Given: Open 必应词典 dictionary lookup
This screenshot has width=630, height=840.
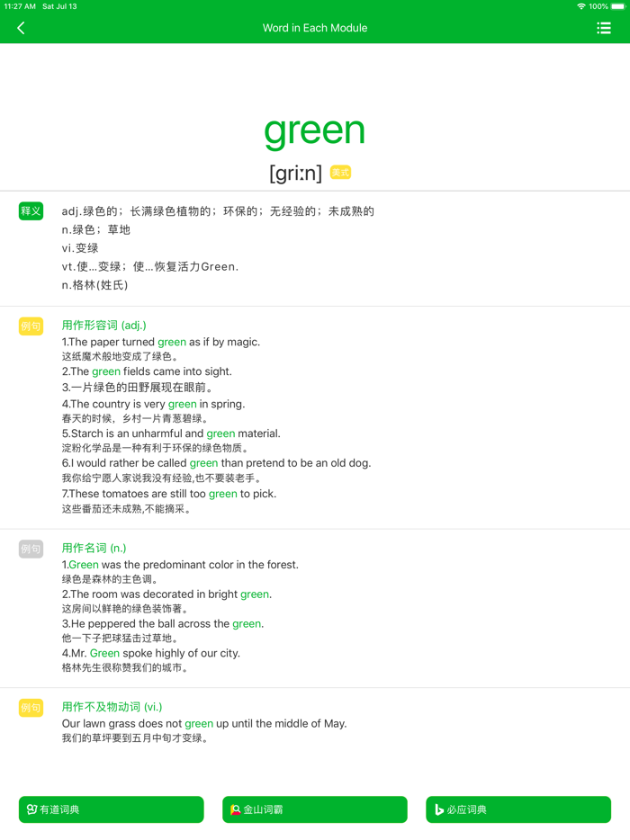Looking at the screenshot, I should click(x=518, y=809).
